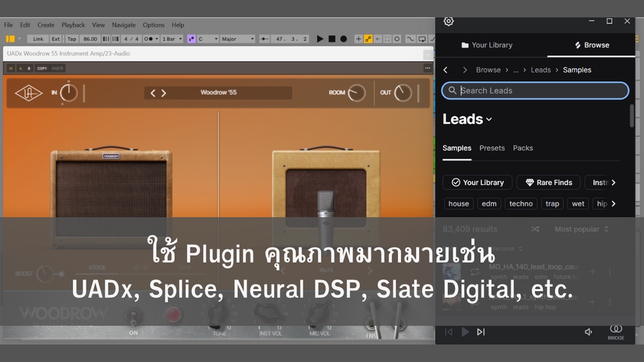Switch to the Presets tab
Viewport: 644px width, 362px height.
click(492, 148)
